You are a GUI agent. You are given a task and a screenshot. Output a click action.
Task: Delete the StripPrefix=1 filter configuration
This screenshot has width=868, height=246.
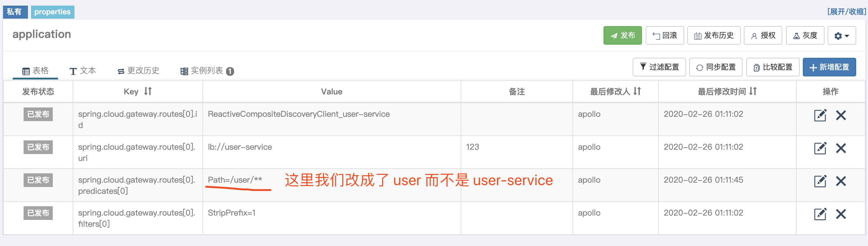click(x=841, y=214)
